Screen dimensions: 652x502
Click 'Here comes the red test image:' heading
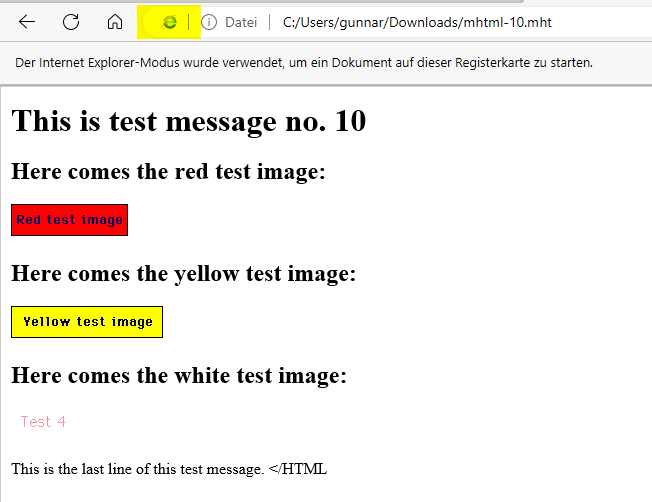tap(168, 171)
